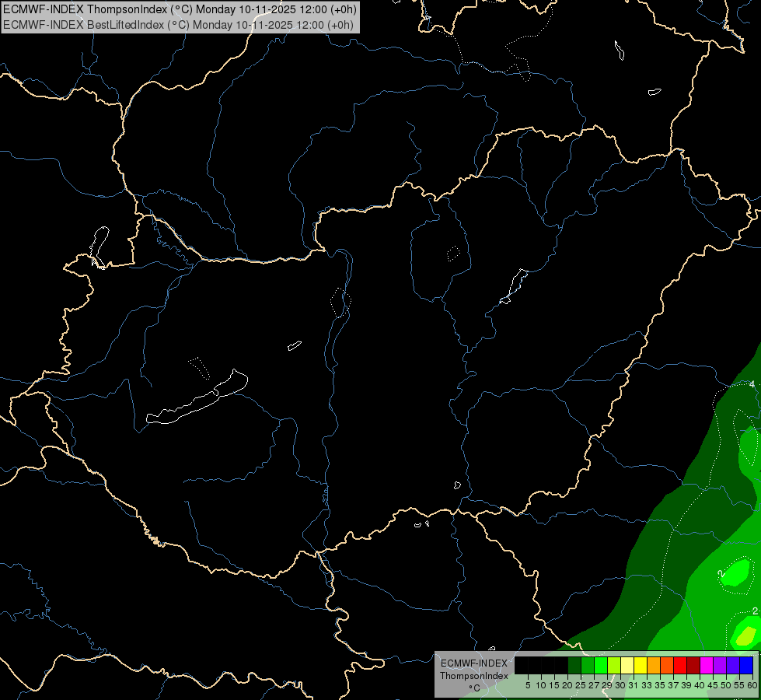Image resolution: width=761 pixels, height=700 pixels.
Task: Click the legend value label 60
Action: (752, 685)
